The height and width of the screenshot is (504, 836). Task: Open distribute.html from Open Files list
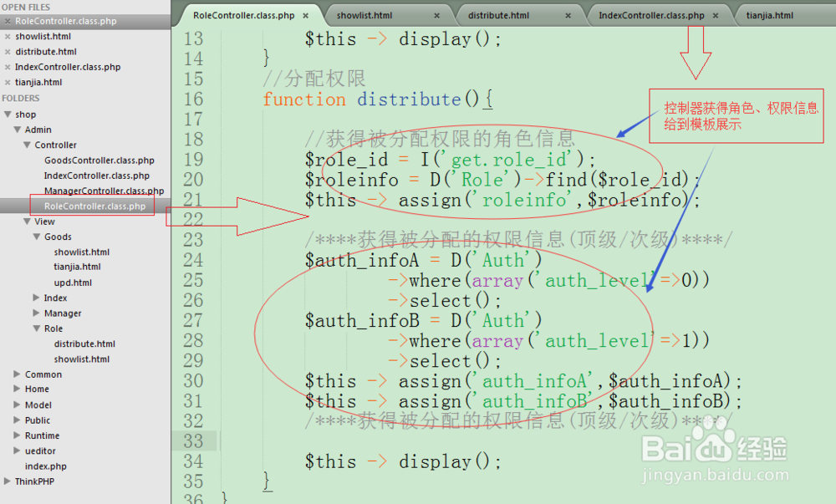tap(46, 52)
